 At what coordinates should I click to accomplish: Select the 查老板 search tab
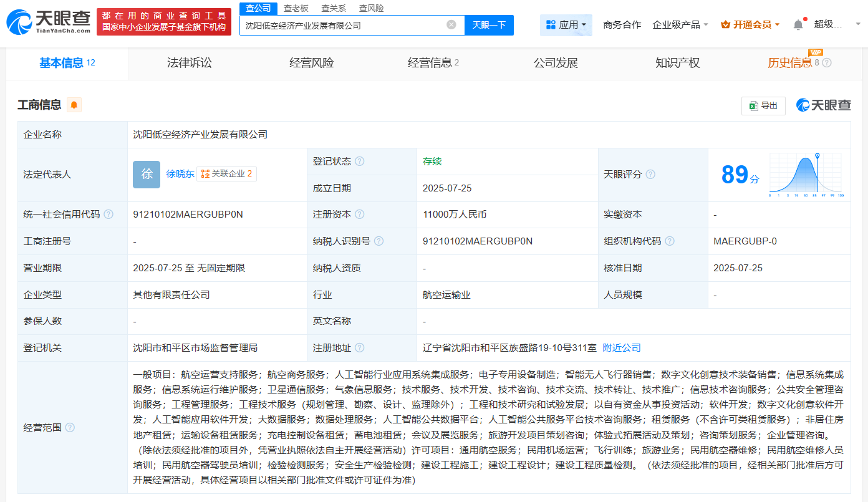pyautogui.click(x=296, y=8)
